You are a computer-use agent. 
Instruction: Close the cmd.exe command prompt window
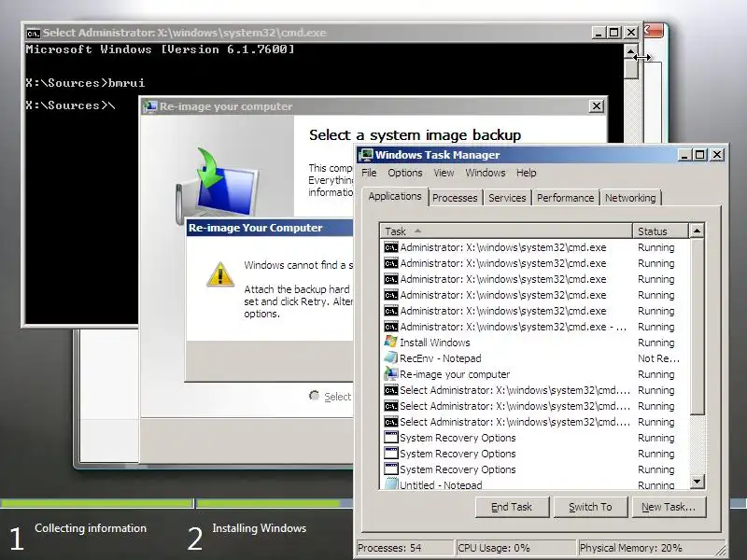(631, 33)
